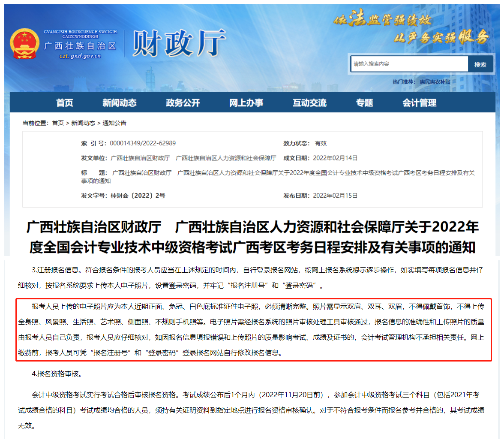Click the red-outlined photo requirements paragraph

[253, 330]
